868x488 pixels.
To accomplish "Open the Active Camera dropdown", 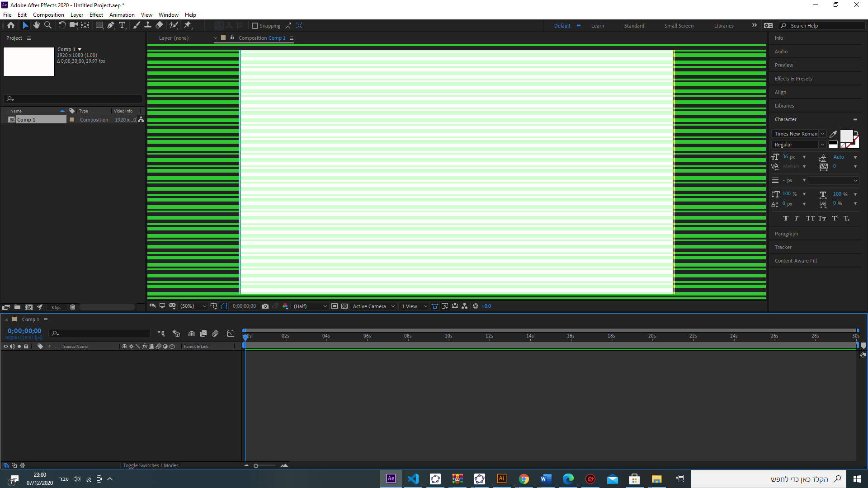I will point(374,306).
